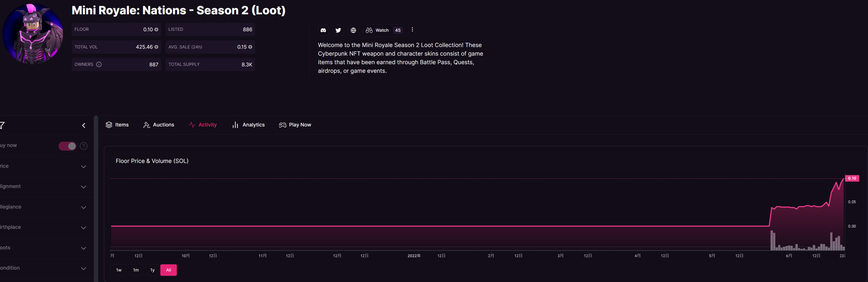Toggle the buy now switch
Image resolution: width=868 pixels, height=282 pixels.
coord(67,146)
